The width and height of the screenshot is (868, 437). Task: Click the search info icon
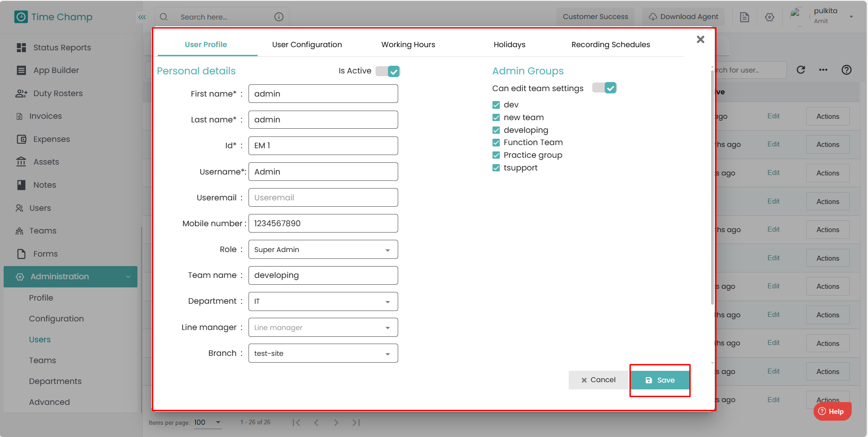click(x=279, y=17)
